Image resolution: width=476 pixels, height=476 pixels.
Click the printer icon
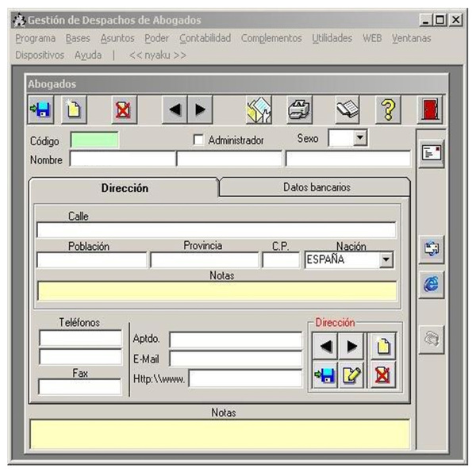point(299,109)
